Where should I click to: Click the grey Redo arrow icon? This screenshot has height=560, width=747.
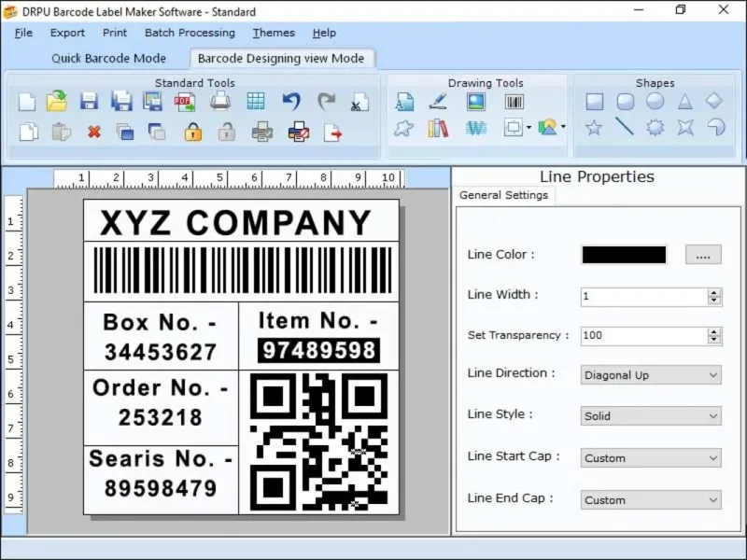pyautogui.click(x=326, y=101)
